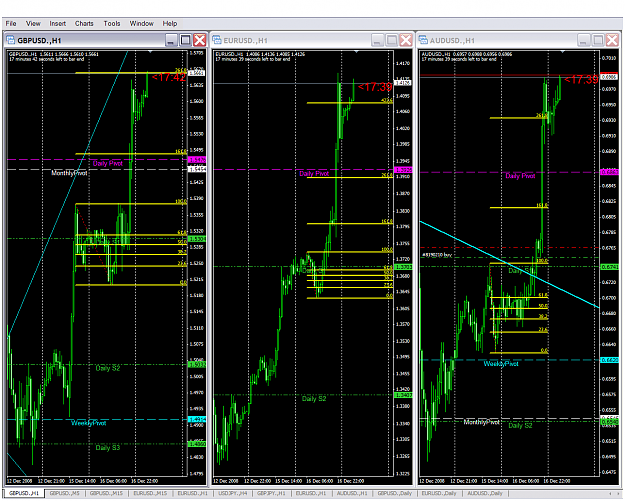Viewport: 625px width, 501px height.
Task: Switch to the GBPUSD.,Daily tab
Action: (x=395, y=493)
